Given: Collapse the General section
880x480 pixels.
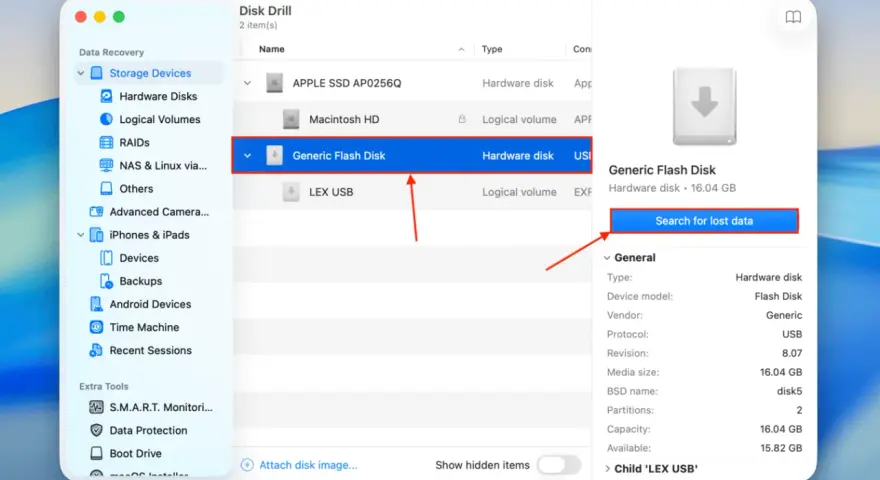Looking at the screenshot, I should coord(607,258).
